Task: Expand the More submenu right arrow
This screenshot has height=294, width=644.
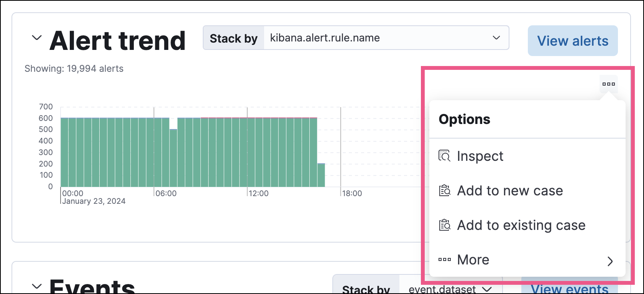Action: (610, 261)
